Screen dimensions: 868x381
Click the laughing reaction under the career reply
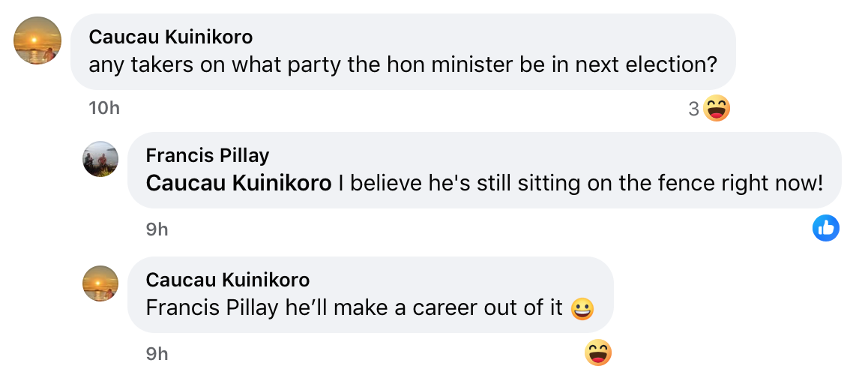598,352
